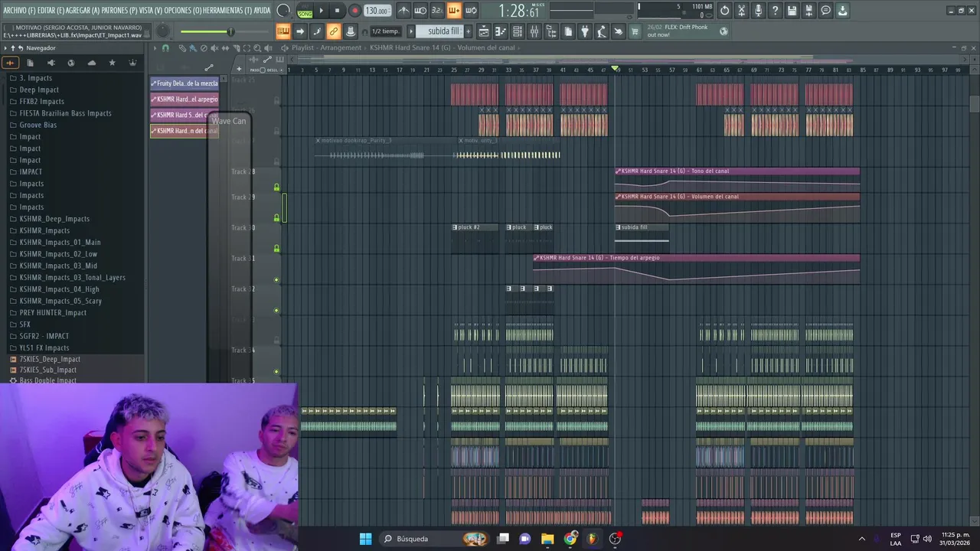
Task: Open the Channel rack view icon
Action: tap(518, 31)
